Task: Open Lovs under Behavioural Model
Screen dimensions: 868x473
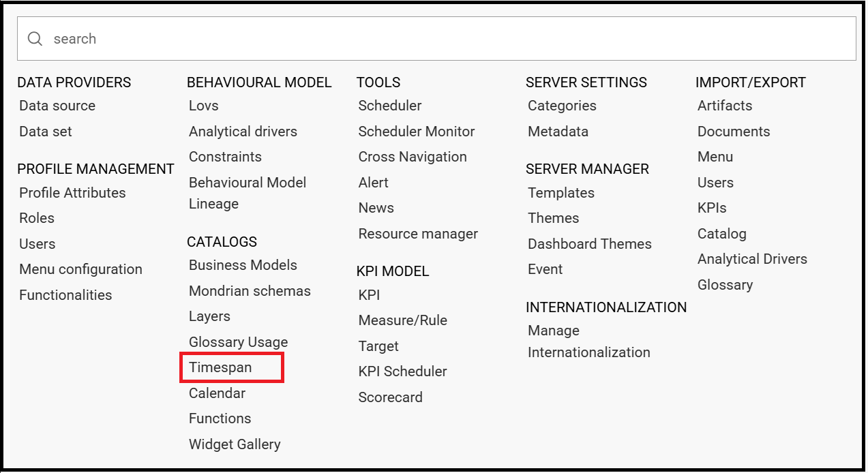Action: click(x=204, y=106)
